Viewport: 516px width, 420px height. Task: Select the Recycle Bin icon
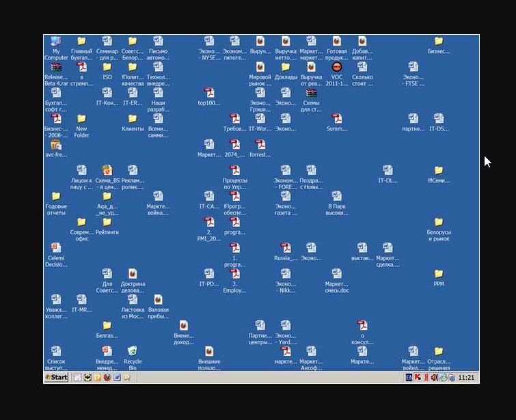pos(133,358)
